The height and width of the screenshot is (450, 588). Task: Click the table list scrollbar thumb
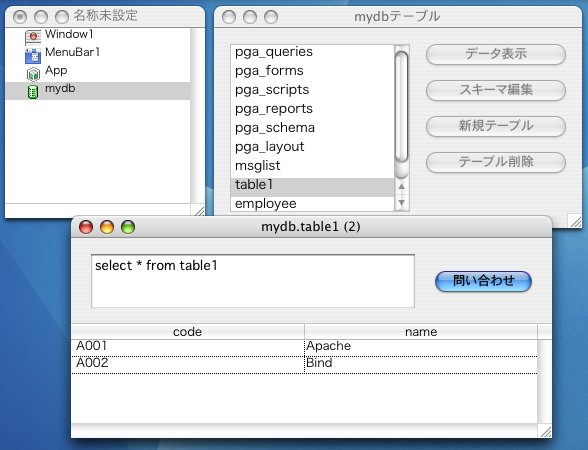click(x=402, y=107)
